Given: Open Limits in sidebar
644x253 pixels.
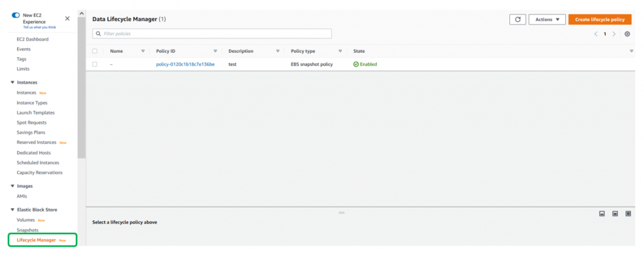Looking at the screenshot, I should click(23, 69).
